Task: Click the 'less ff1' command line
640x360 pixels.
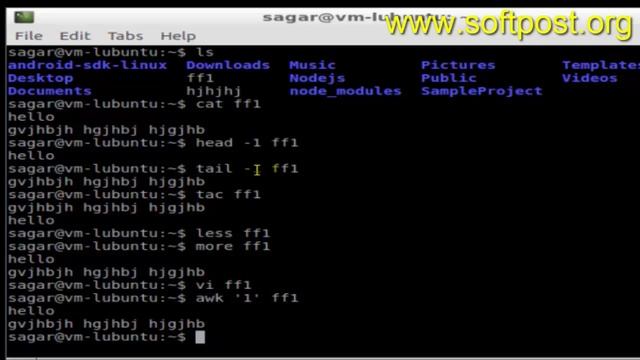Action: [139, 233]
